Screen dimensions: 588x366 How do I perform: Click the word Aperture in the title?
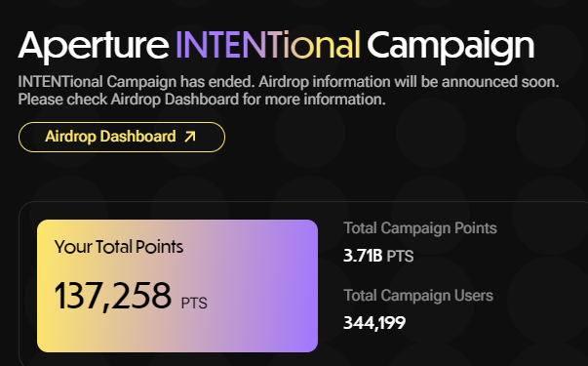click(x=94, y=46)
